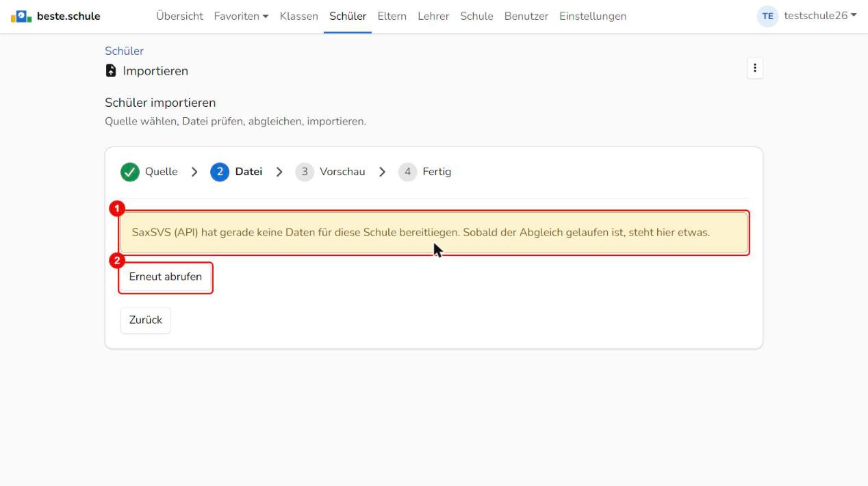Click the green Quelle checkmark step

[129, 172]
